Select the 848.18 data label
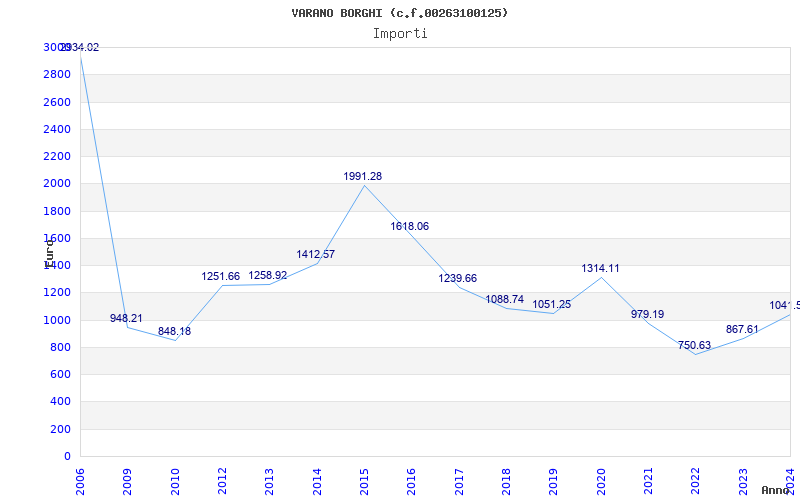This screenshot has height=500, width=800. (174, 332)
